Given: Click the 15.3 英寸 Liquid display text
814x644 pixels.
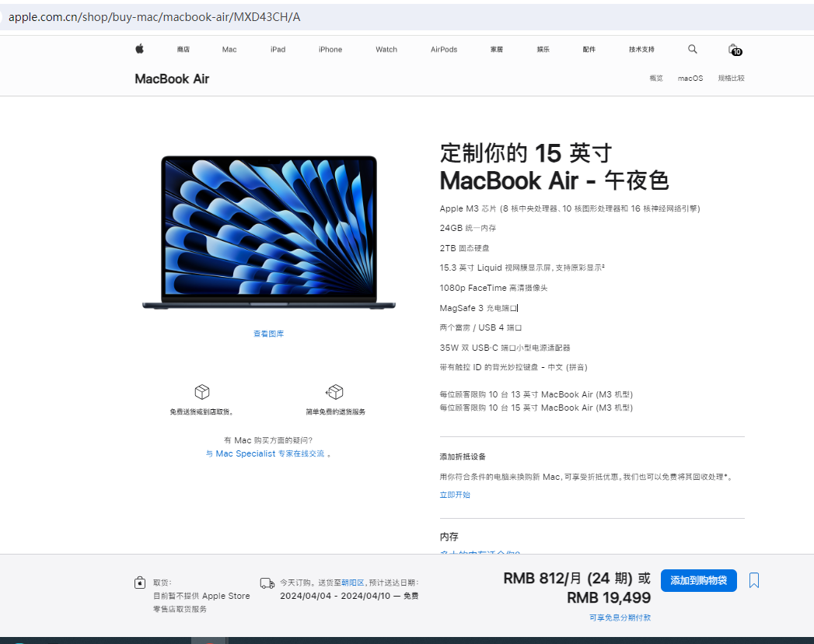Looking at the screenshot, I should [x=522, y=268].
